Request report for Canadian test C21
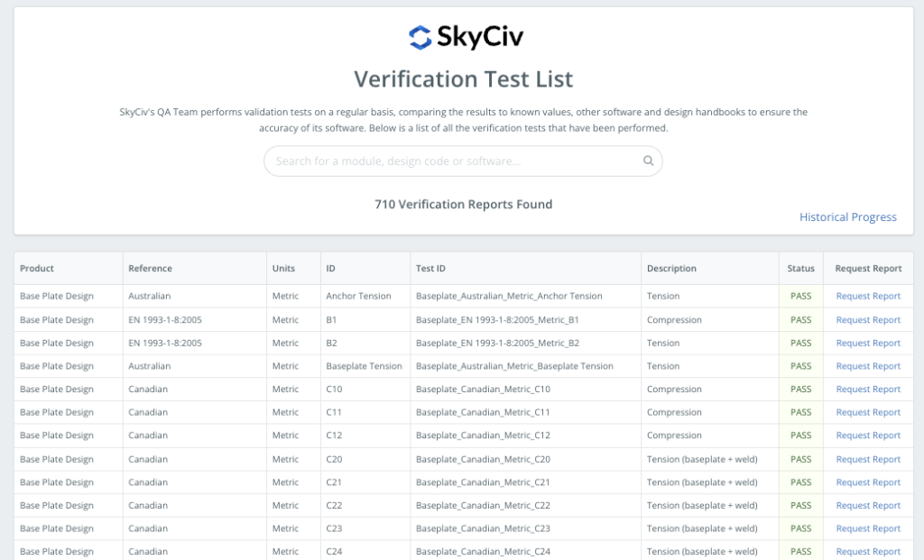The height and width of the screenshot is (560, 924). click(867, 482)
